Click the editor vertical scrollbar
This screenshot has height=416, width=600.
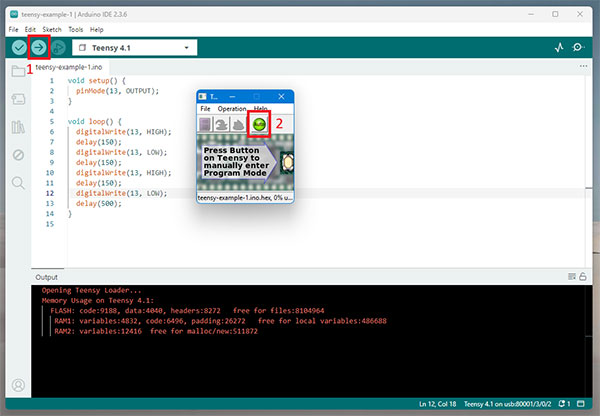point(589,171)
